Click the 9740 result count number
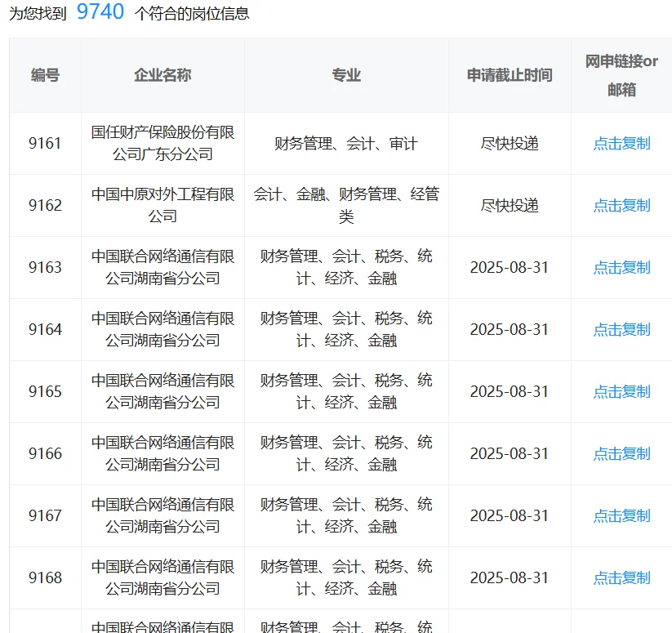 tap(100, 11)
